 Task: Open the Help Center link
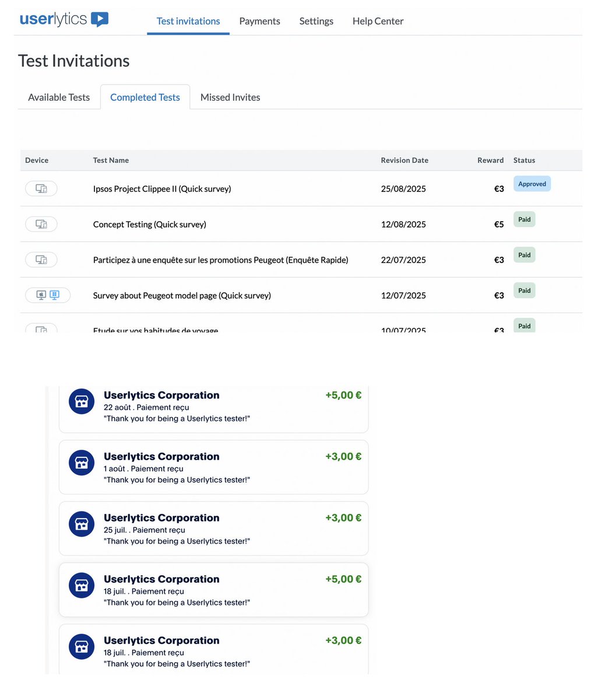[x=378, y=21]
